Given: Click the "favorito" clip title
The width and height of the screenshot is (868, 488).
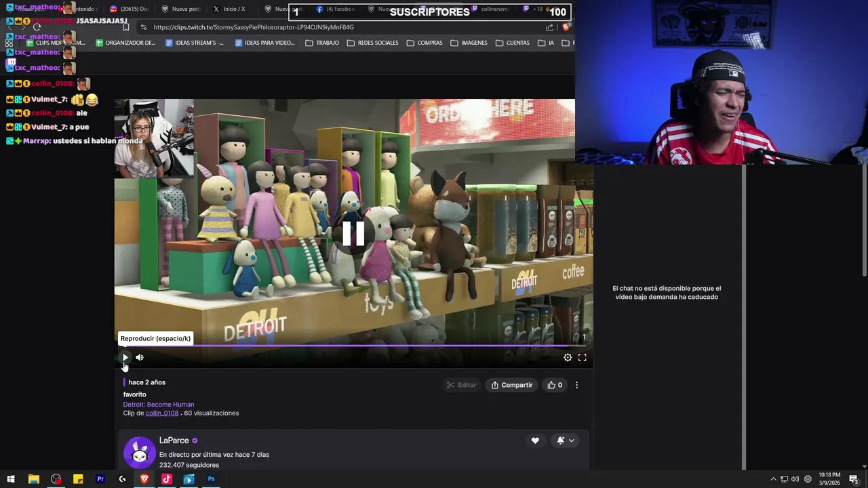Looking at the screenshot, I should click(134, 394).
